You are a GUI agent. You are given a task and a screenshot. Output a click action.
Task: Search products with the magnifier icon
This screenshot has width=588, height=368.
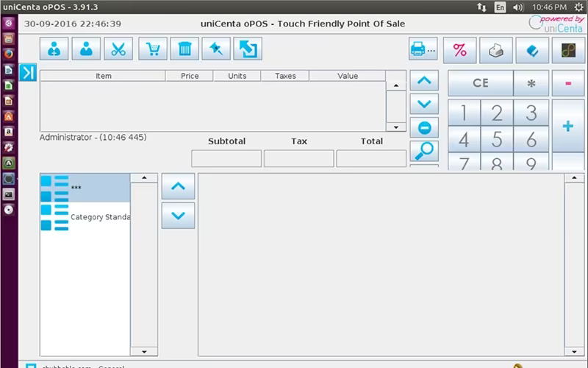[x=424, y=151]
